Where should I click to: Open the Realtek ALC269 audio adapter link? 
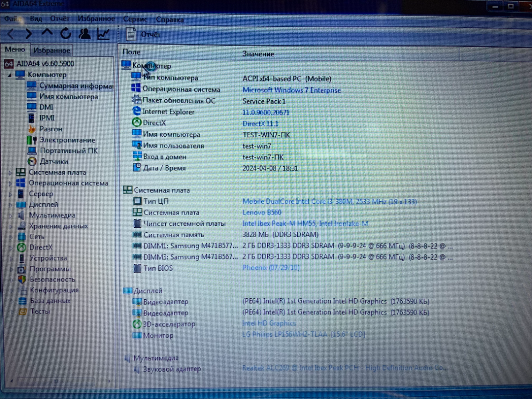(x=344, y=368)
